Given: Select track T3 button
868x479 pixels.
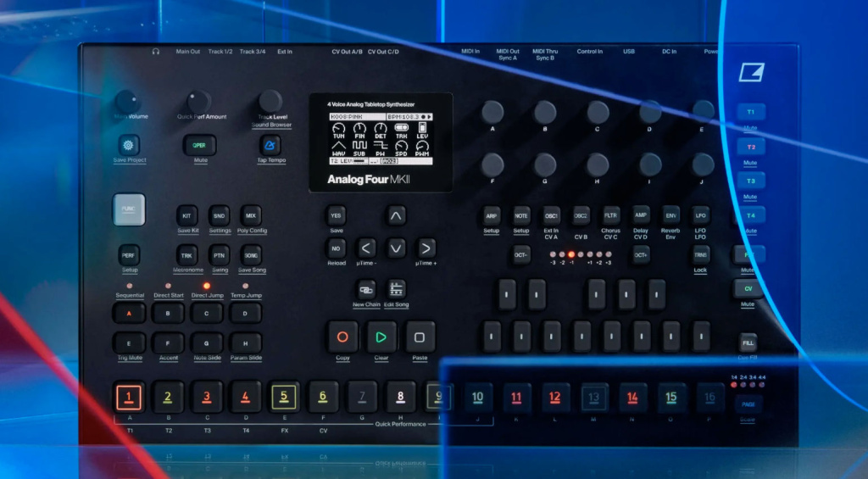Looking at the screenshot, I should coord(751,181).
